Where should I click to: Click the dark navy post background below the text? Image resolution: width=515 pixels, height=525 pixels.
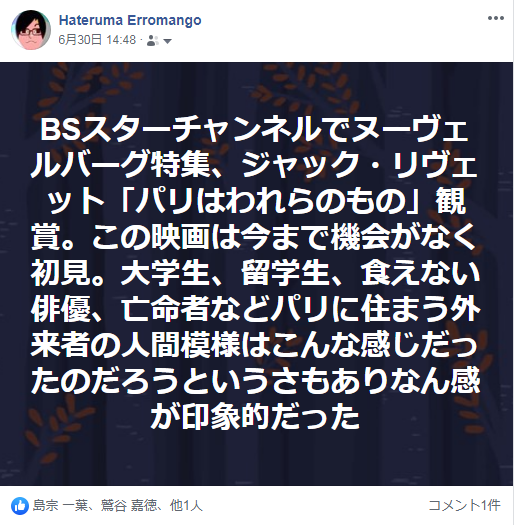click(256, 459)
